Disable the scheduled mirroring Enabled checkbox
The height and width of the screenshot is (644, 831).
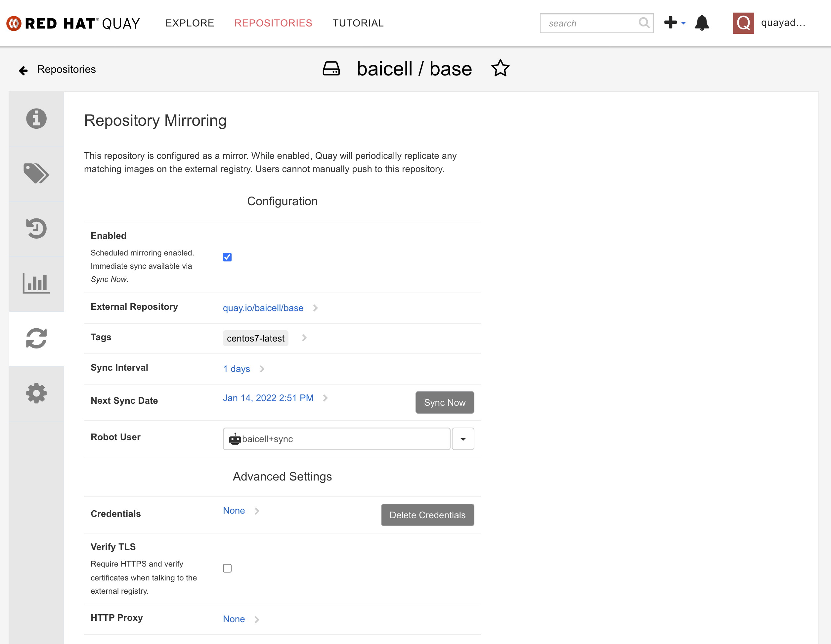coord(227,257)
